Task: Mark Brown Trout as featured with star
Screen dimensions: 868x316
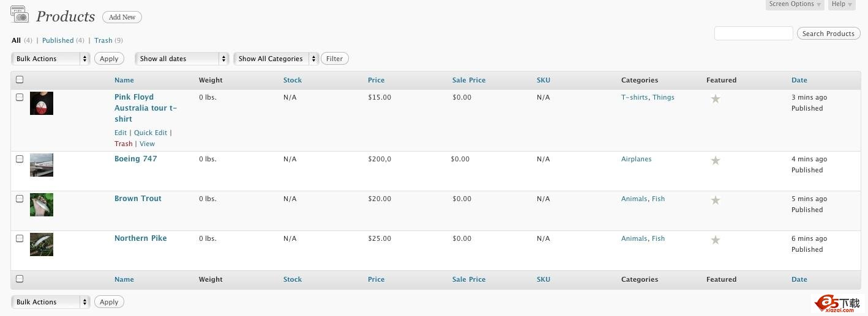Action: 715,200
